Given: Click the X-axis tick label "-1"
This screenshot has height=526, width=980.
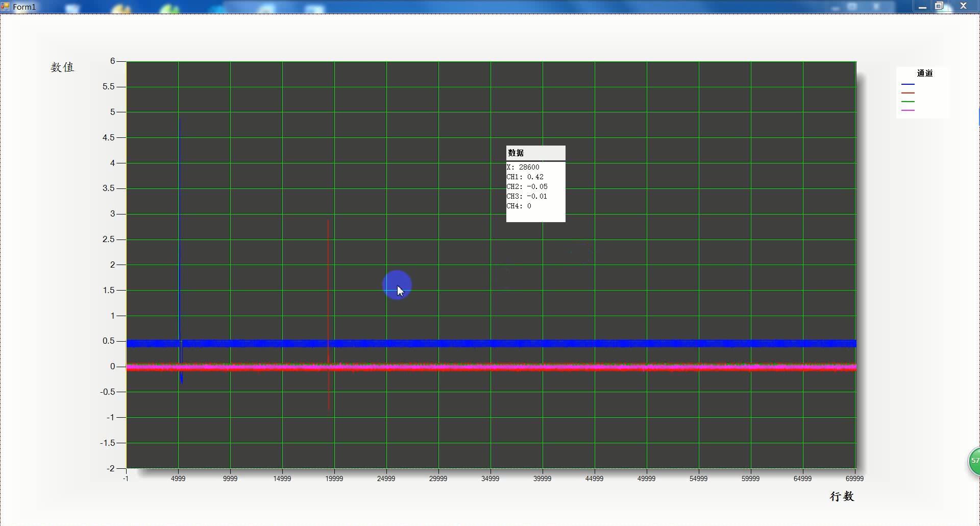Looking at the screenshot, I should pos(126,479).
